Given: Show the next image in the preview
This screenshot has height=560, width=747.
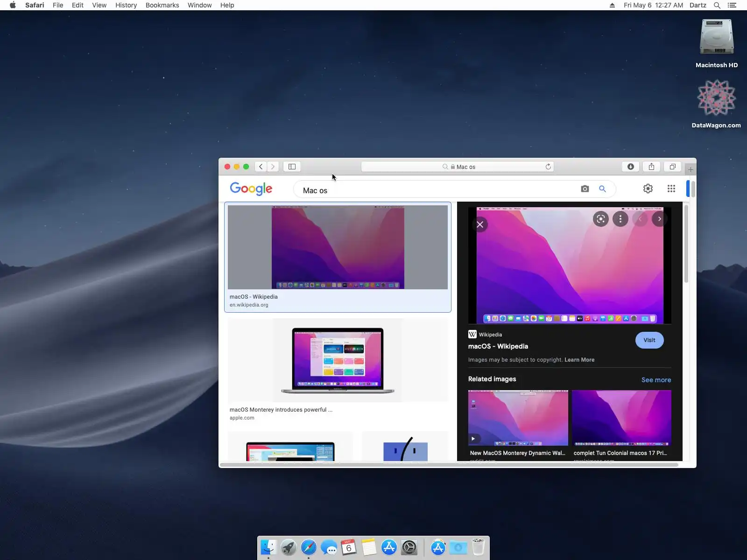Looking at the screenshot, I should coord(660,219).
